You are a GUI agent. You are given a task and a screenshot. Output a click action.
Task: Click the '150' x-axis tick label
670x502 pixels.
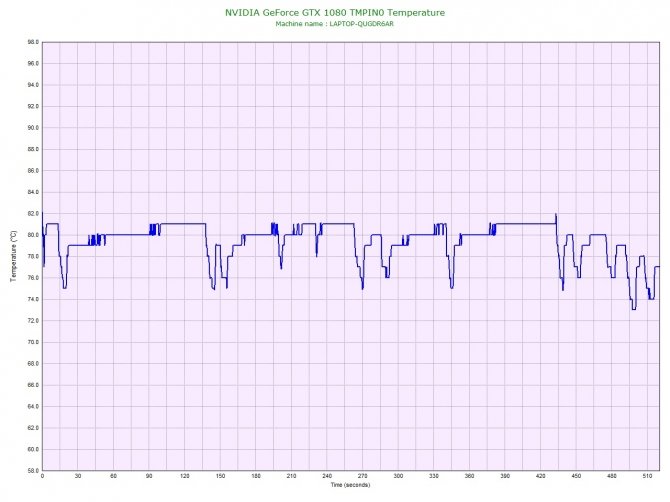click(x=220, y=476)
